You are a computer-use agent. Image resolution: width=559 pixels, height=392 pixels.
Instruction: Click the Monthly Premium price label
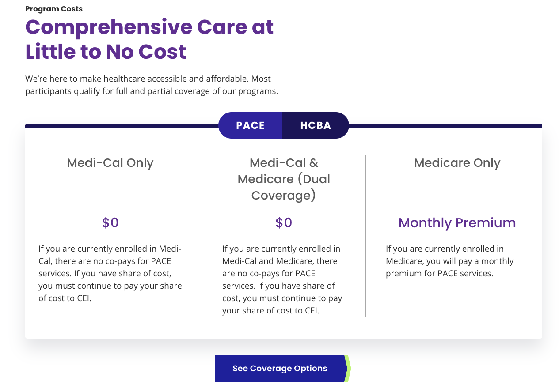click(457, 222)
